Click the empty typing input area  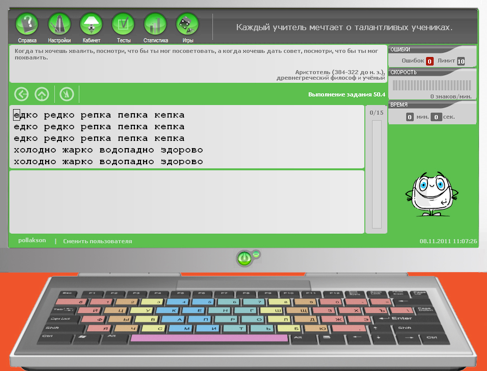click(187, 202)
